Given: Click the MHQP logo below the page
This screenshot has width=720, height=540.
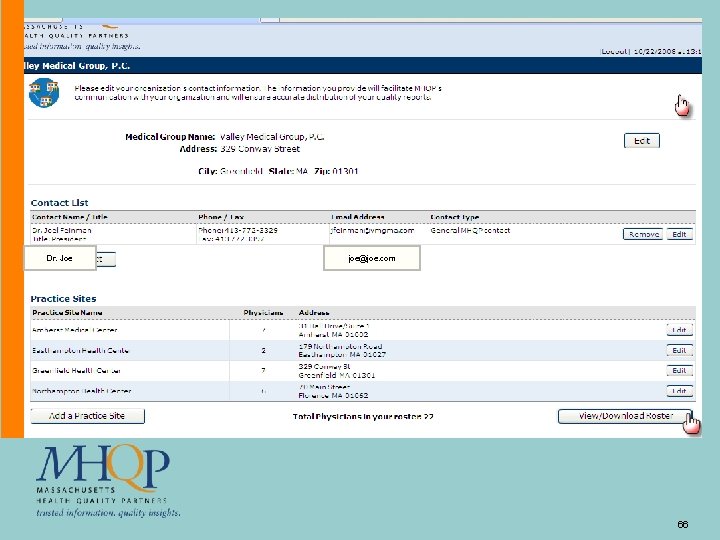Looking at the screenshot, I should tap(108, 481).
